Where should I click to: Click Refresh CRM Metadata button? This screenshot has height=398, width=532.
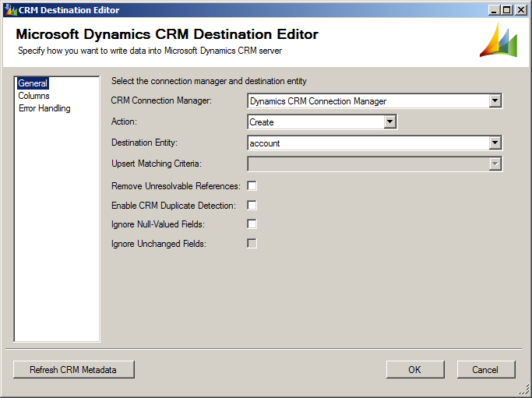coord(74,369)
